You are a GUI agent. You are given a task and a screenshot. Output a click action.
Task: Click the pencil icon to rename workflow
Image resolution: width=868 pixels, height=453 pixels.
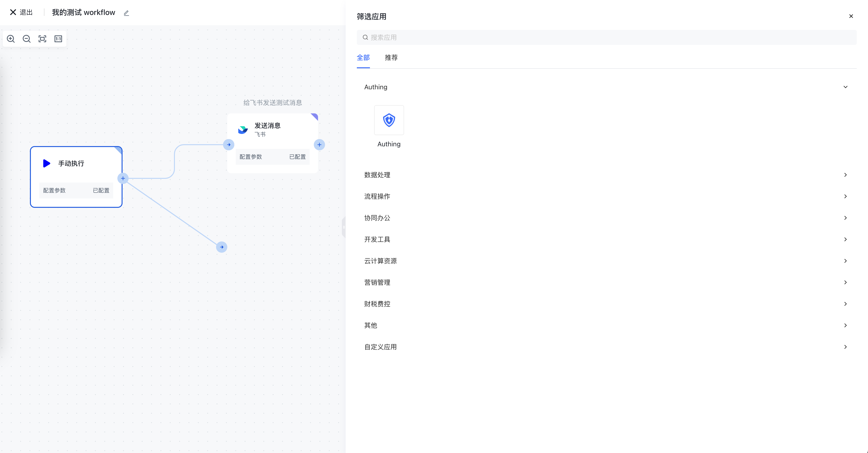click(x=126, y=13)
